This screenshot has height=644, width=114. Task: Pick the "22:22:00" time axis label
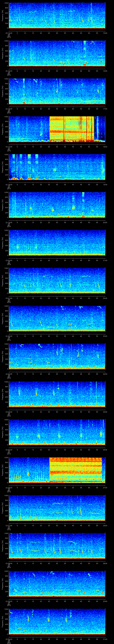9,336
